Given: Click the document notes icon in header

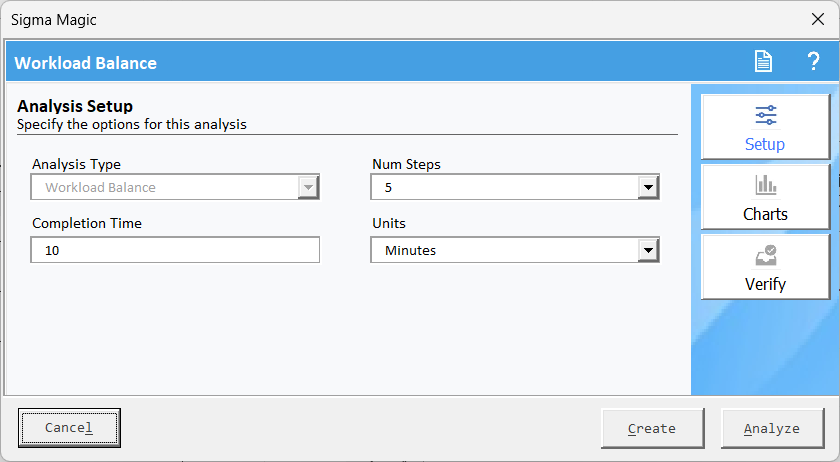Looking at the screenshot, I should coord(763,62).
